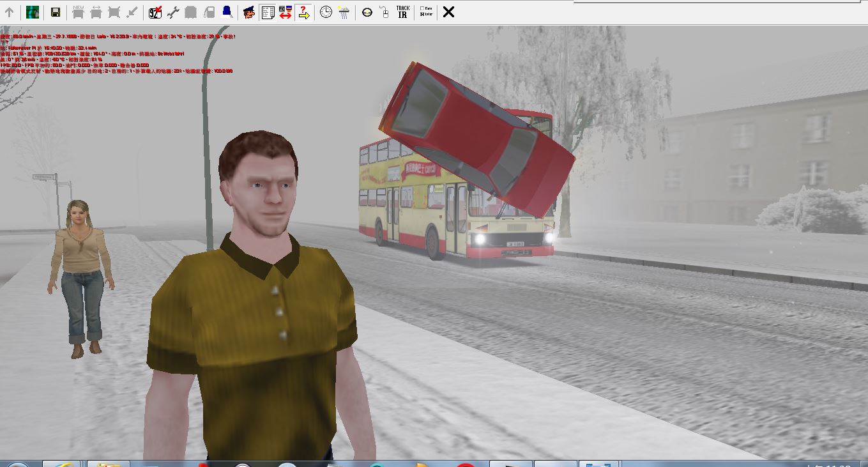The height and width of the screenshot is (467, 868).
Task: Untick the checked small toolbar checkbox
Action: tap(422, 15)
